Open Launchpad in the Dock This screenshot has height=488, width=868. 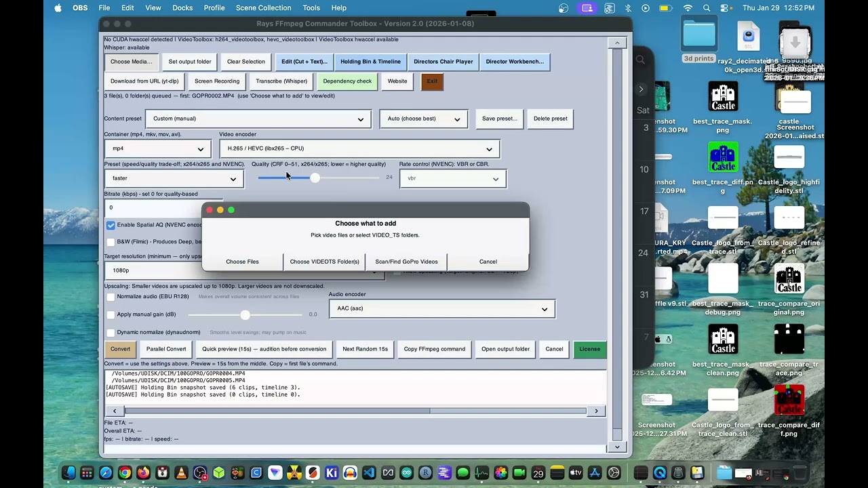87,472
